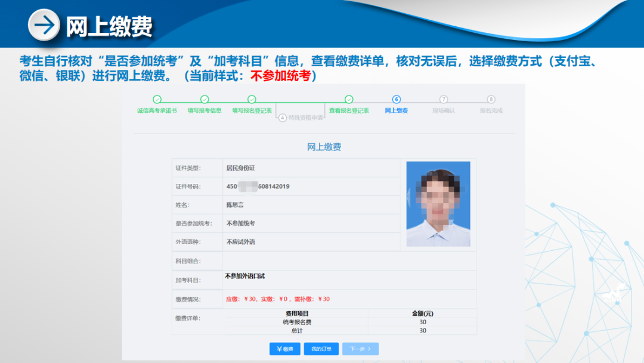Screen dimensions: 644x363
Task: Click the ID number value ending in 608142019
Action: pos(258,186)
